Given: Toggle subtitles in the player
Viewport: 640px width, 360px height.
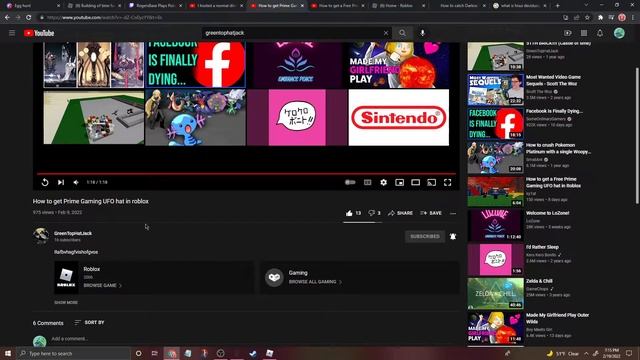Looking at the screenshot, I should 367,182.
